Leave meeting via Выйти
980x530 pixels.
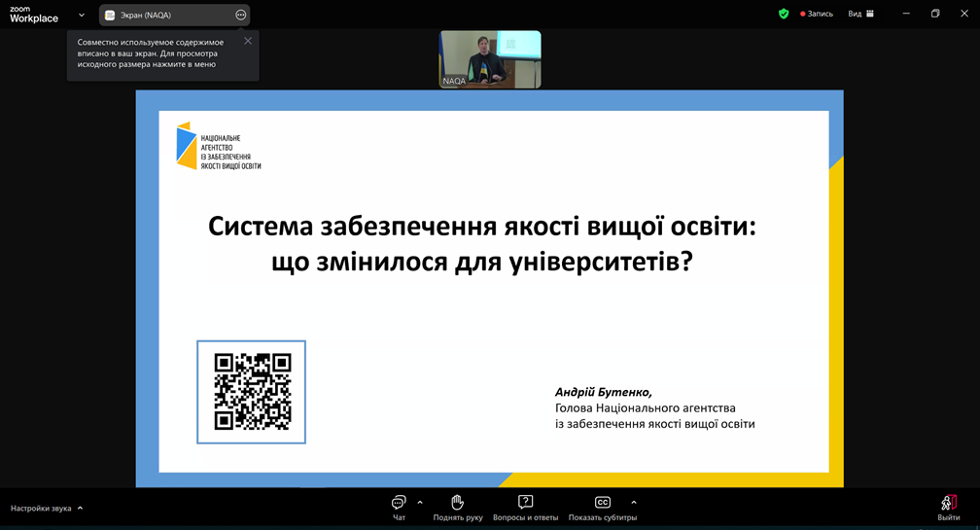948,508
